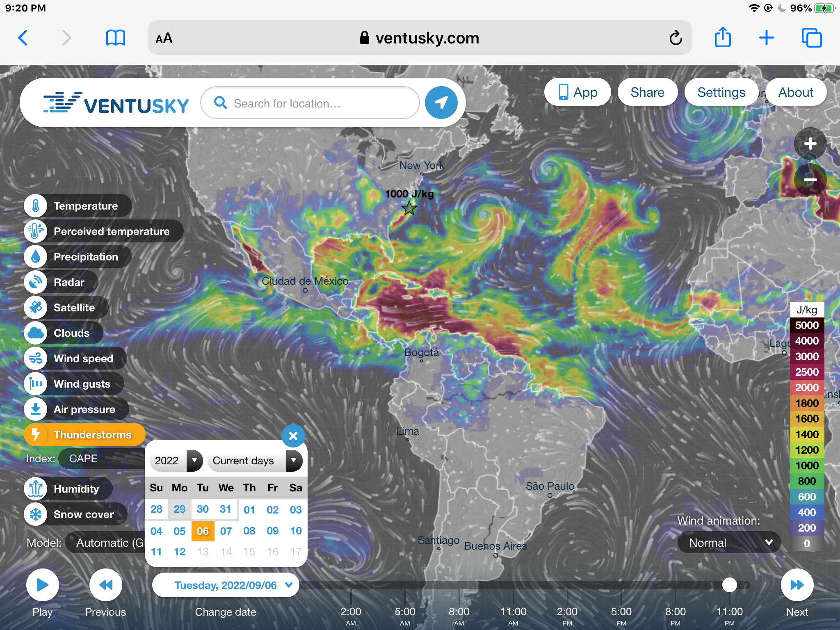Click the Ciudad de México label
The width and height of the screenshot is (840, 630).
pos(305,281)
